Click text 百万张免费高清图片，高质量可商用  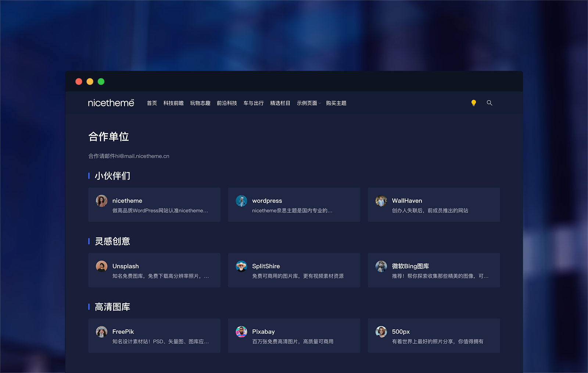293,341
